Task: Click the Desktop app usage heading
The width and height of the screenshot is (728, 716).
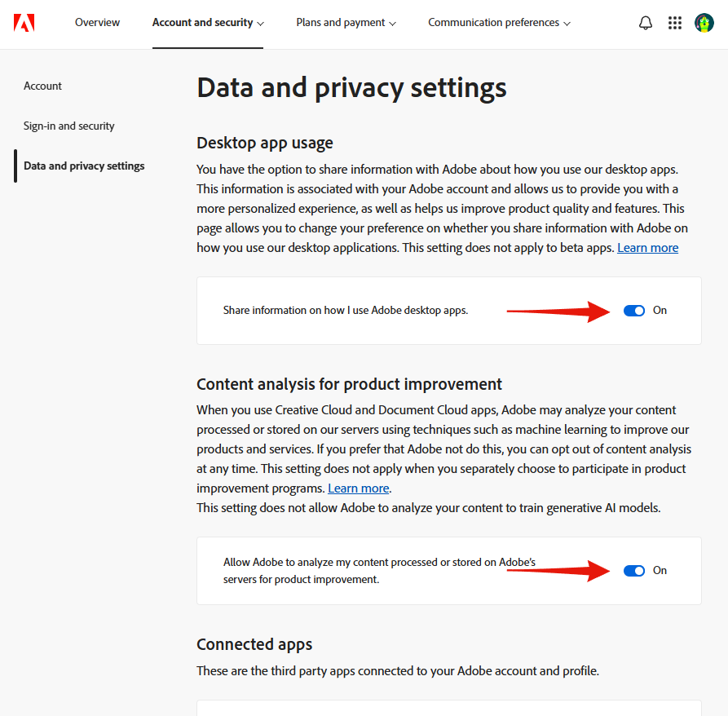Action: 265,143
